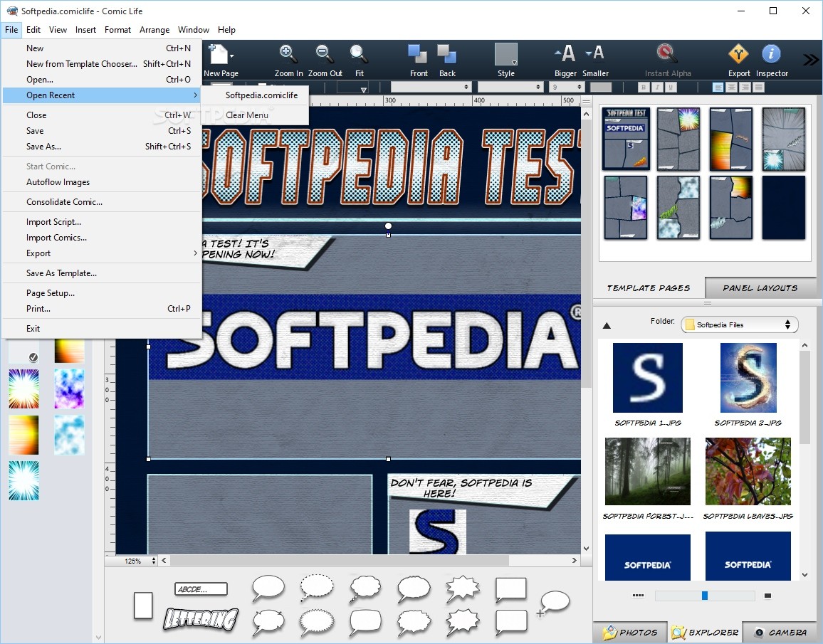
Task: Open the Inspector panel
Action: (x=771, y=53)
